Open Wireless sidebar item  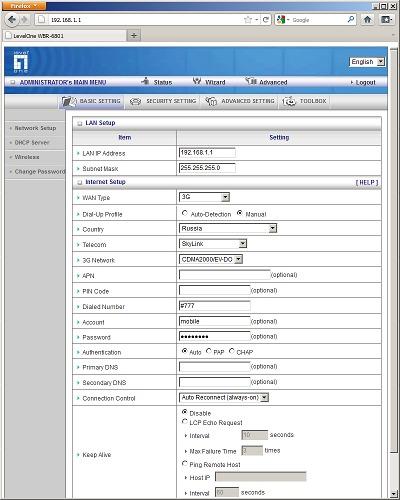[x=27, y=157]
